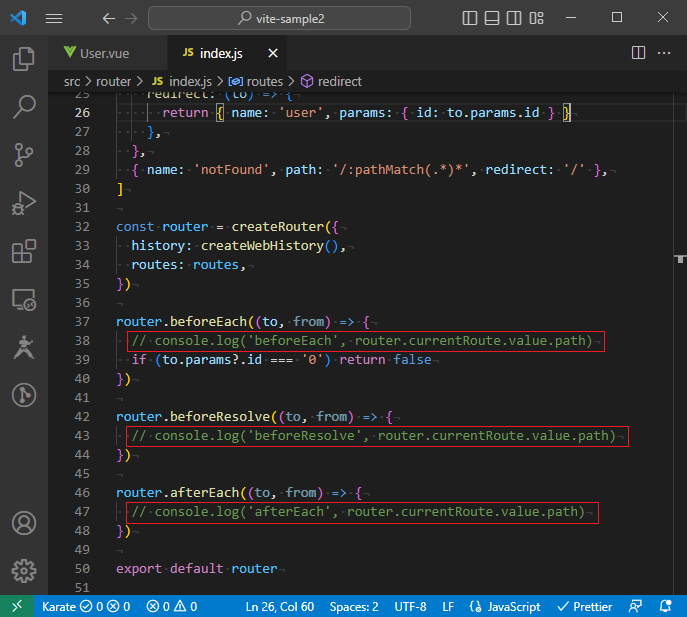
Task: Click the commented beforeResolve console.log line
Action: pyautogui.click(x=374, y=436)
